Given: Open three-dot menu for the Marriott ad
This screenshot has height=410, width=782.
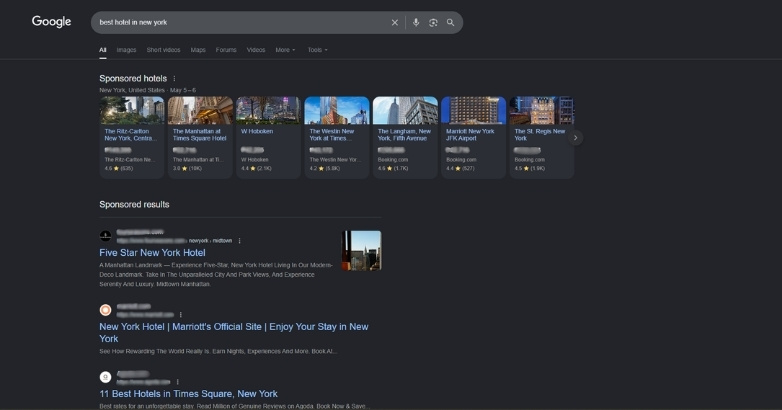Looking at the screenshot, I should coord(181,315).
